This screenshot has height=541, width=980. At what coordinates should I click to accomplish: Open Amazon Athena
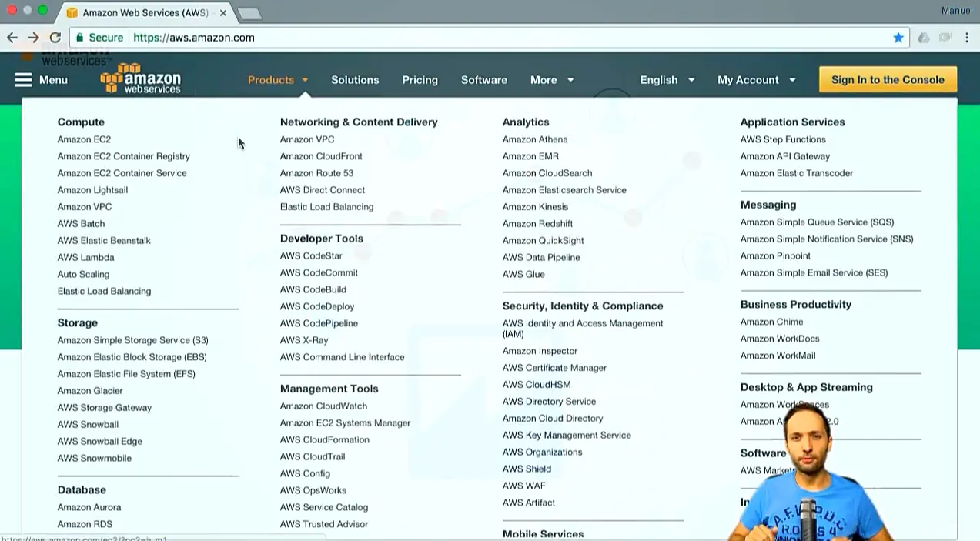[x=535, y=139]
